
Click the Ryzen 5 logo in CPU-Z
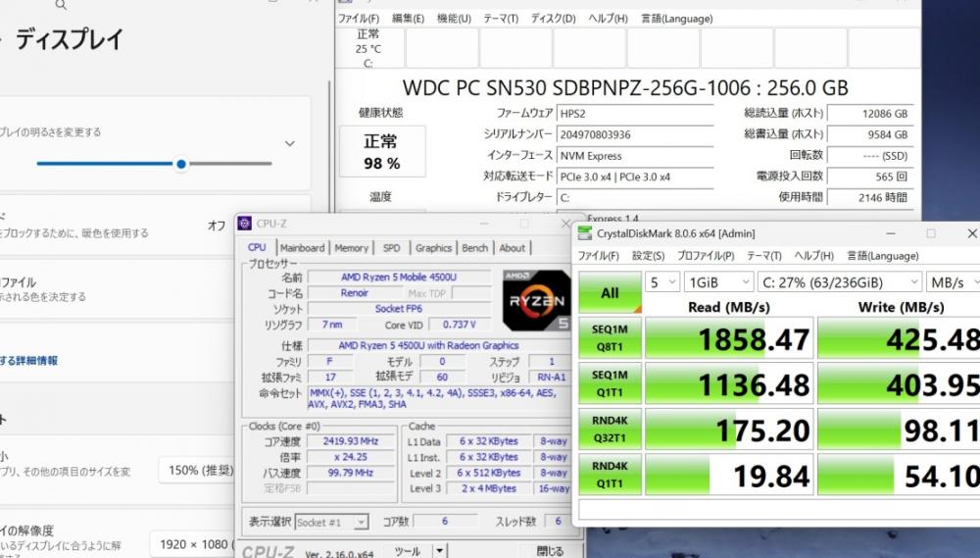point(536,300)
